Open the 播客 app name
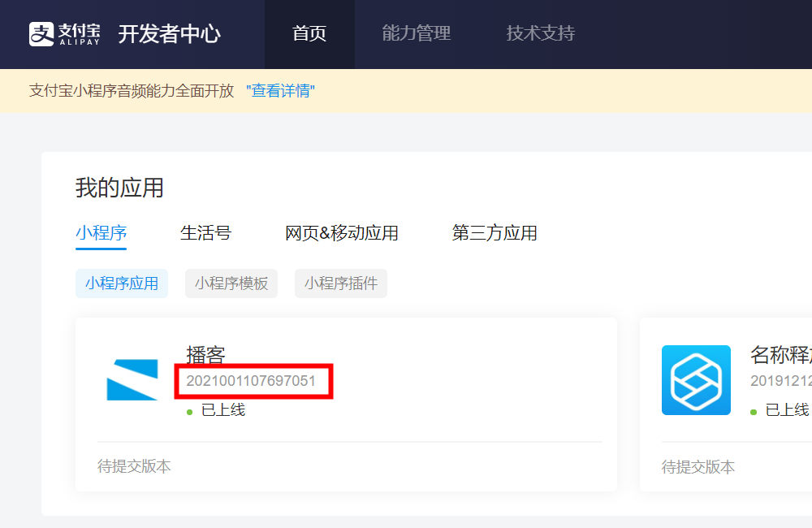The width and height of the screenshot is (812, 528). [205, 354]
